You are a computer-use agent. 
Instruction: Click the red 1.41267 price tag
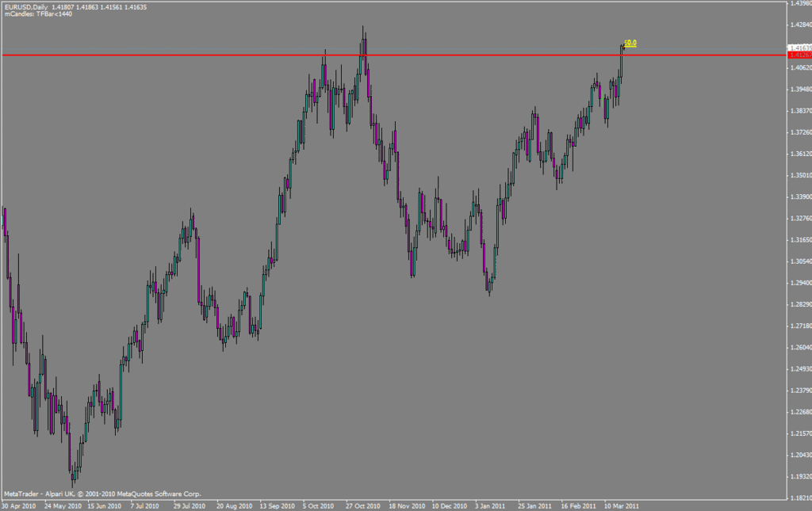pos(799,55)
